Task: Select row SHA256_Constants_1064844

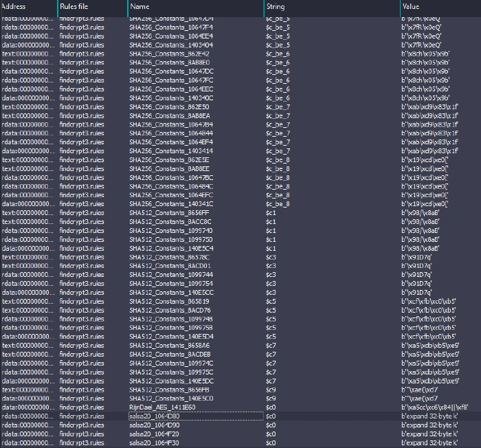Action: [240, 133]
